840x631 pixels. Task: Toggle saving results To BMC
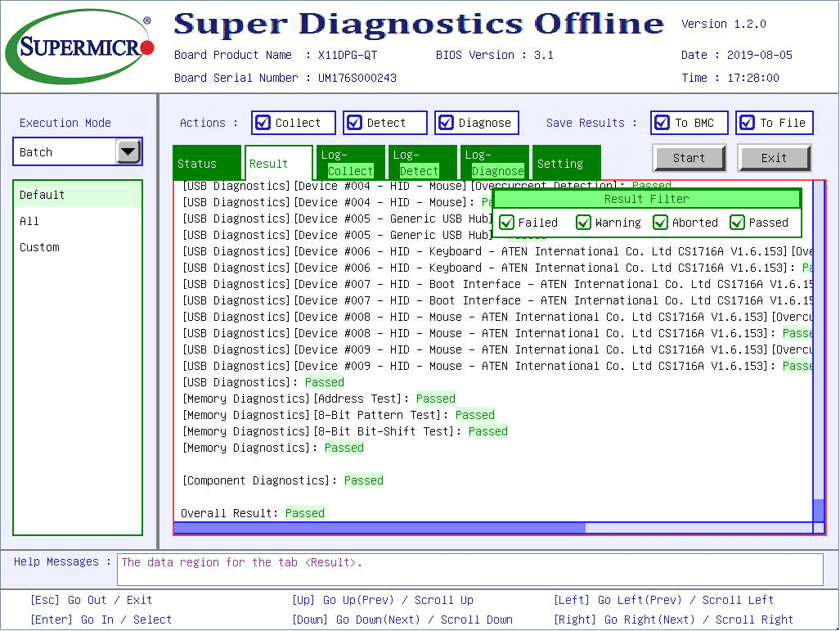tap(663, 123)
